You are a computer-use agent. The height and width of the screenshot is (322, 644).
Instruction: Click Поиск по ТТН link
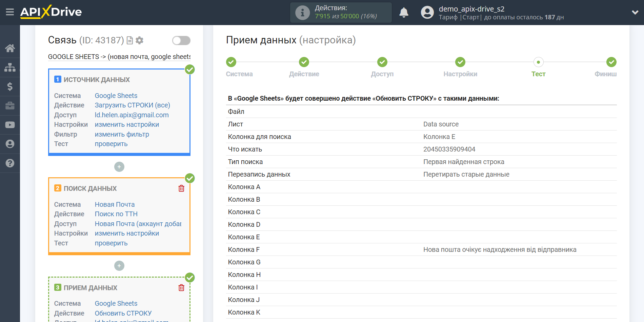(x=116, y=214)
